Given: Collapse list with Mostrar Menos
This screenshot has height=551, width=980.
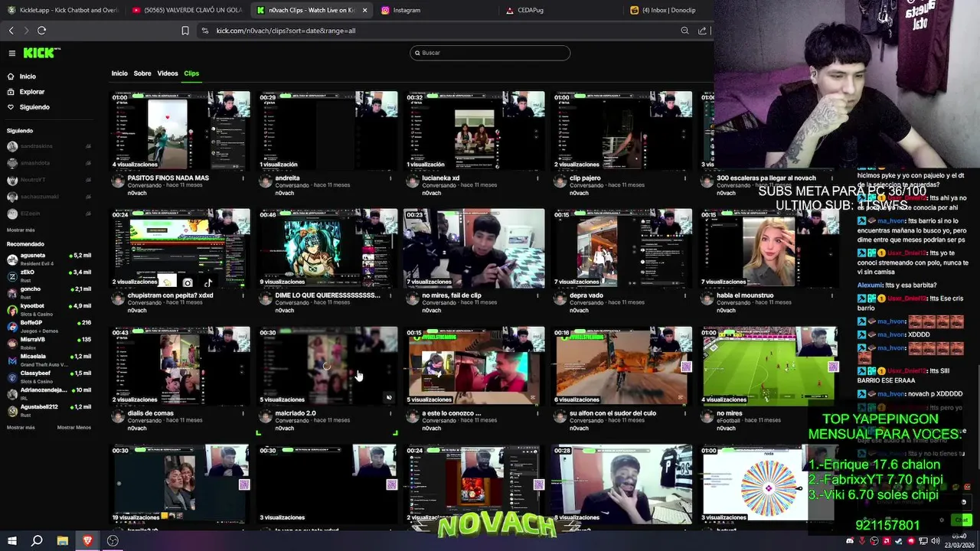Looking at the screenshot, I should (74, 427).
